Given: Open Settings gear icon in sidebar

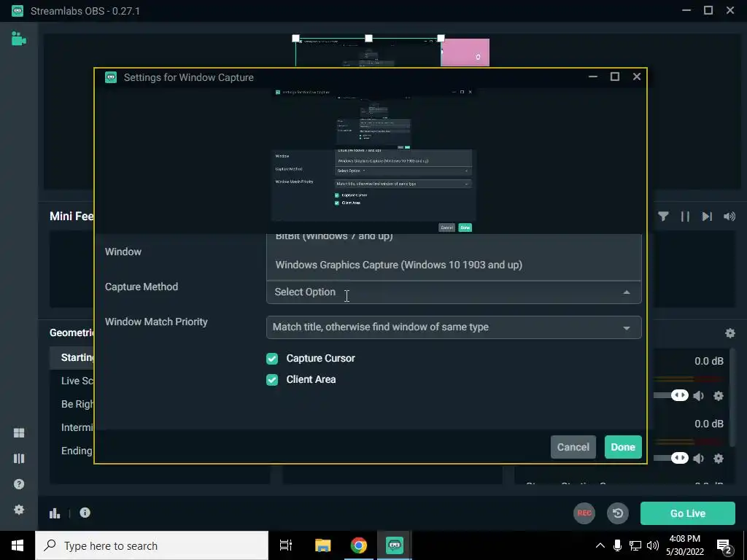Looking at the screenshot, I should 18,510.
